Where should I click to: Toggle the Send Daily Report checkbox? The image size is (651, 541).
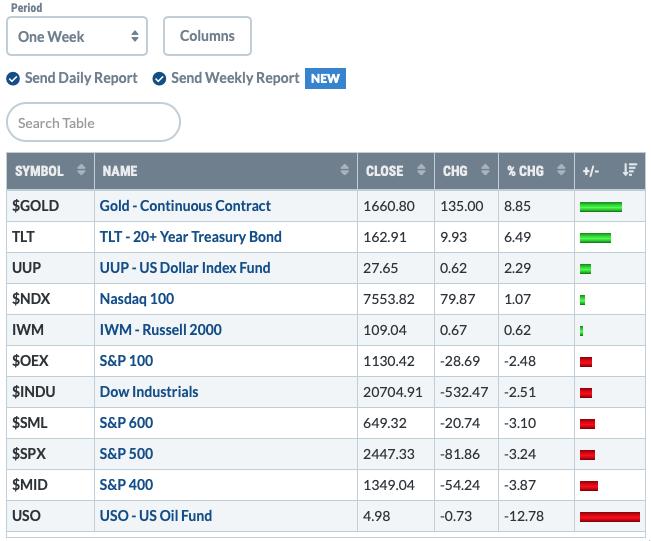click(13, 78)
